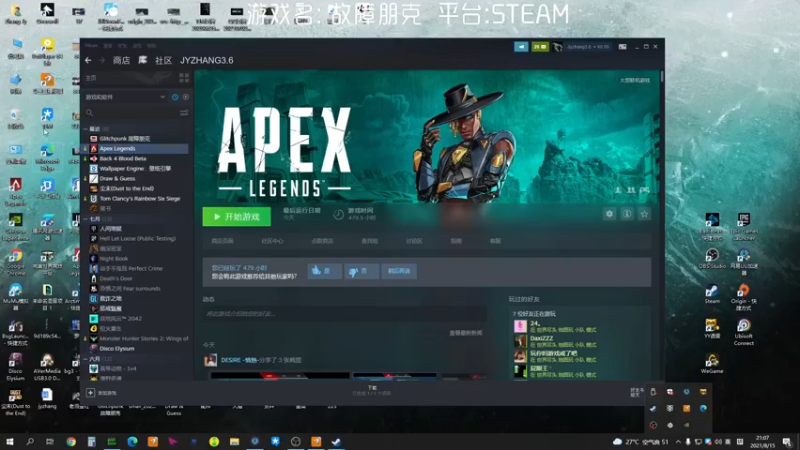The height and width of the screenshot is (450, 800).
Task: Click the Steam forward navigation arrow
Action: point(102,60)
